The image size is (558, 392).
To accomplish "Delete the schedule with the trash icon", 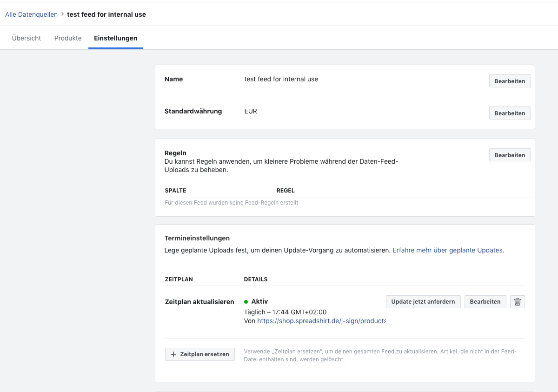I will pyautogui.click(x=518, y=302).
